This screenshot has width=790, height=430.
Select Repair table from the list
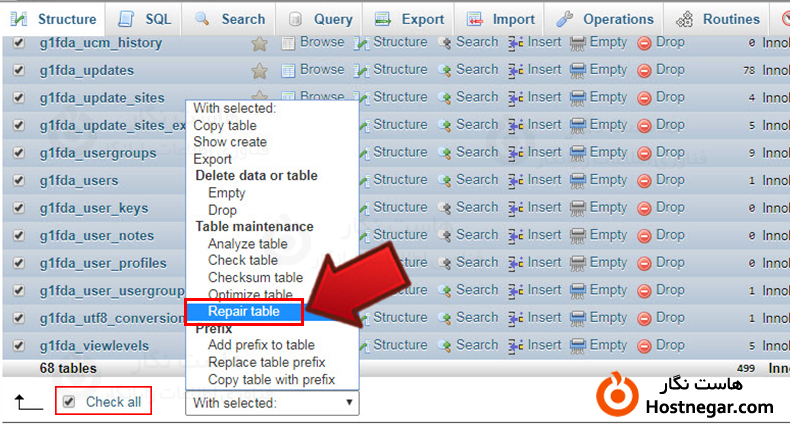point(243,312)
